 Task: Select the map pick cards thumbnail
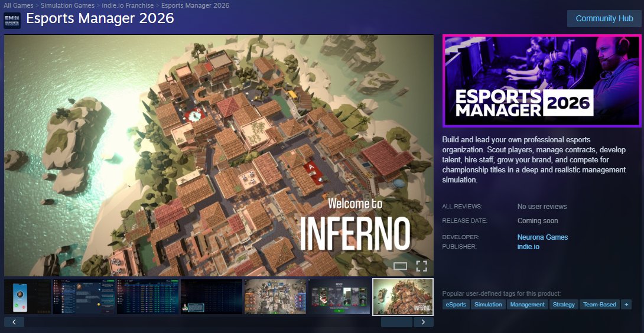[x=340, y=297]
